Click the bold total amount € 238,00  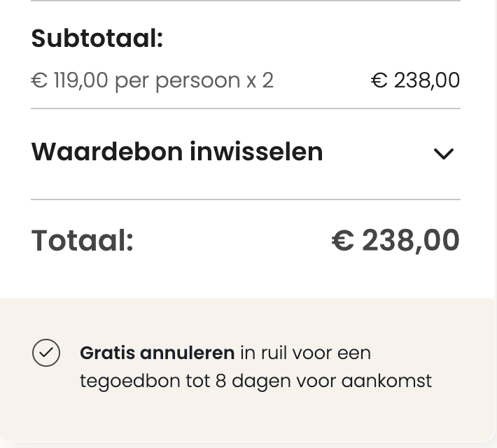395,241
